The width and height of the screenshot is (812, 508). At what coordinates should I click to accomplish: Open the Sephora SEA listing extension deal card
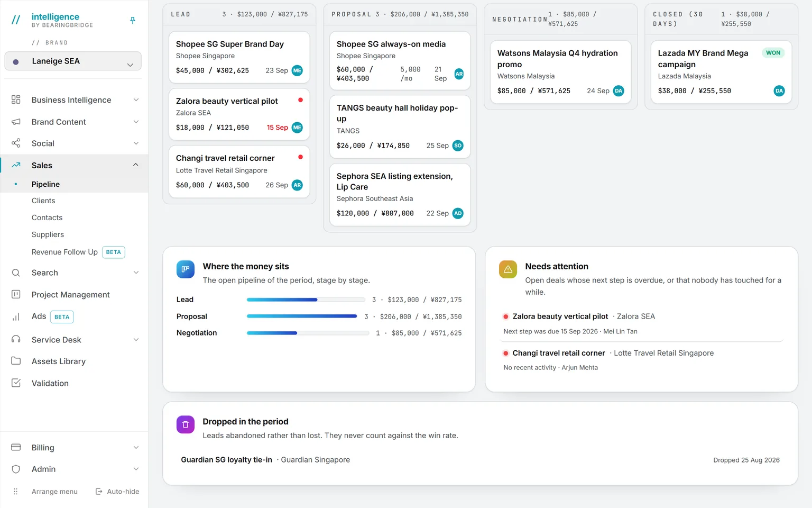coord(400,195)
